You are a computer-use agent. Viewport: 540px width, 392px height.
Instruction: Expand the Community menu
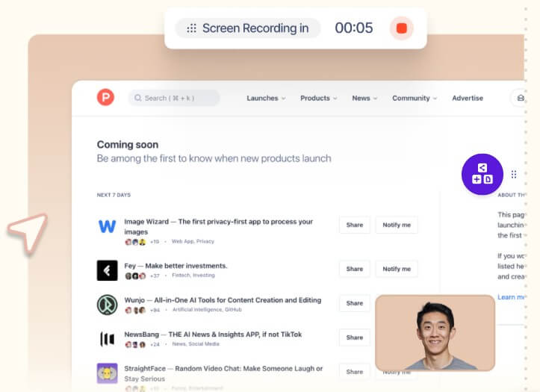[415, 98]
